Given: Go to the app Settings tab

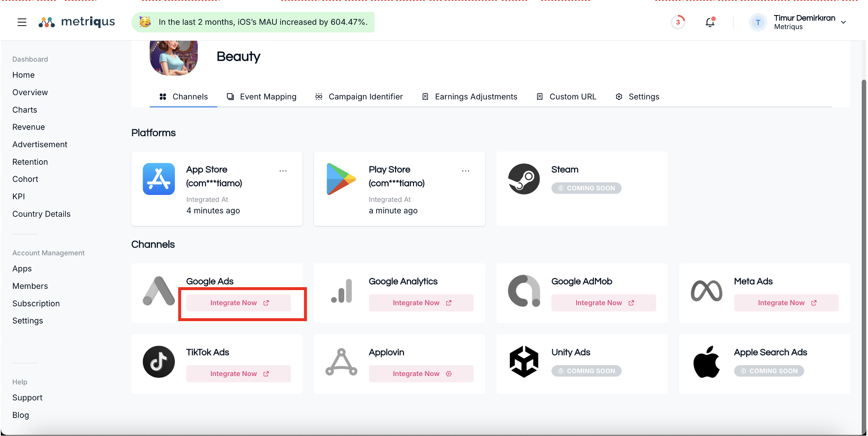Looking at the screenshot, I should click(x=637, y=97).
